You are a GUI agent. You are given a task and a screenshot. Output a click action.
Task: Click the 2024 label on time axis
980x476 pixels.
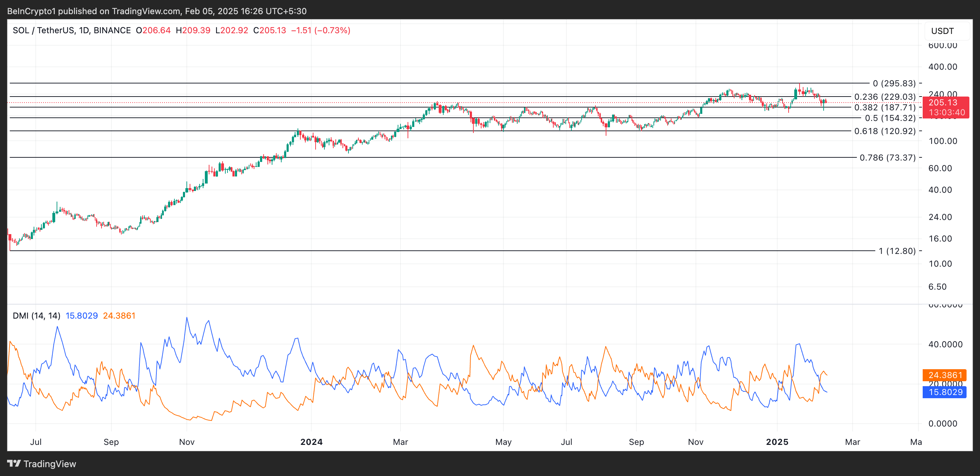(311, 442)
